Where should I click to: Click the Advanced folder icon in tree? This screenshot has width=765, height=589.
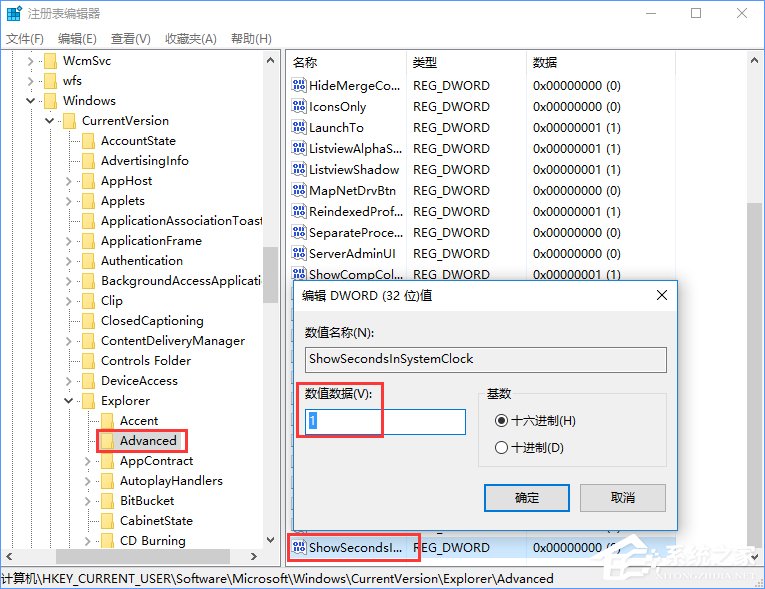point(108,441)
